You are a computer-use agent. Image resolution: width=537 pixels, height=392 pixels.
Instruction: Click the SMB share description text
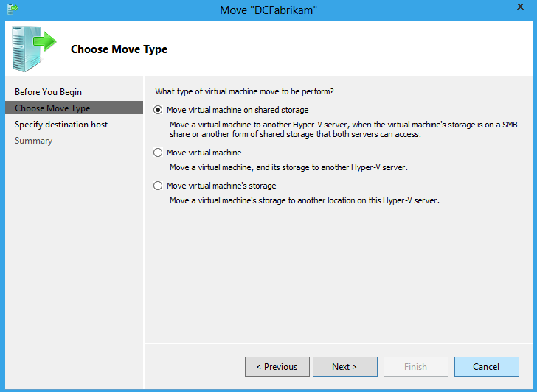point(344,129)
